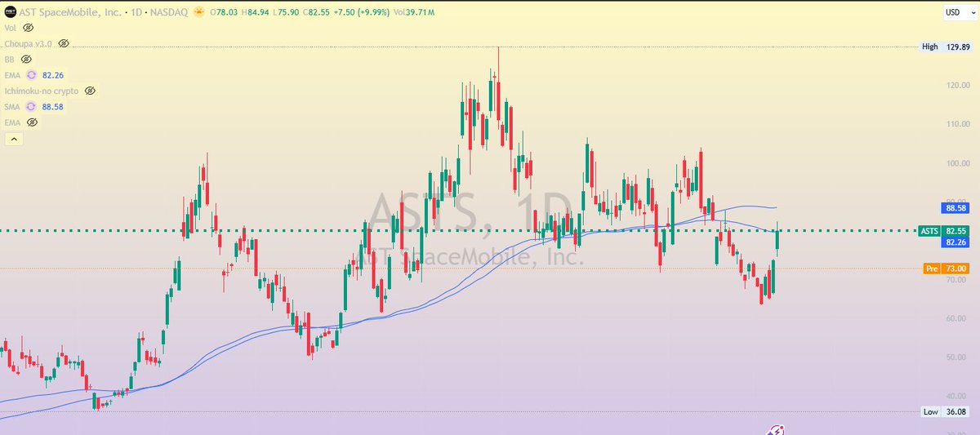Screen dimensions: 980x435
Task: Click the high price H84.94
Action: point(254,13)
